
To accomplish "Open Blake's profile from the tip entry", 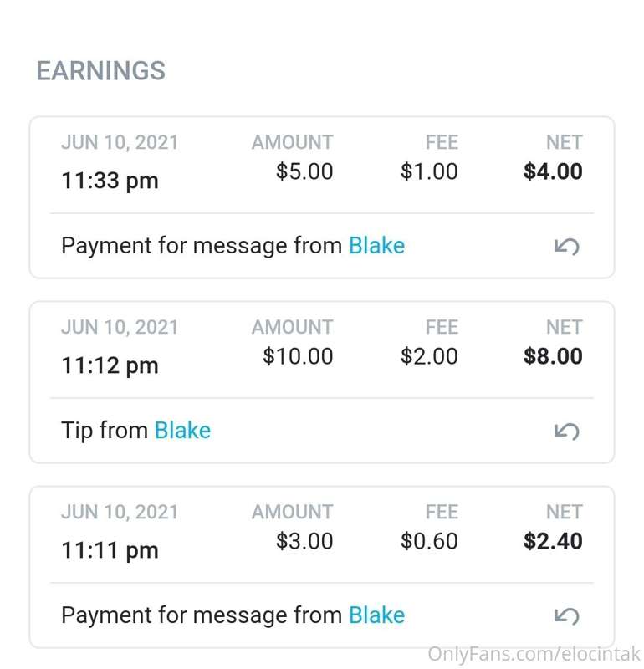I will [182, 431].
